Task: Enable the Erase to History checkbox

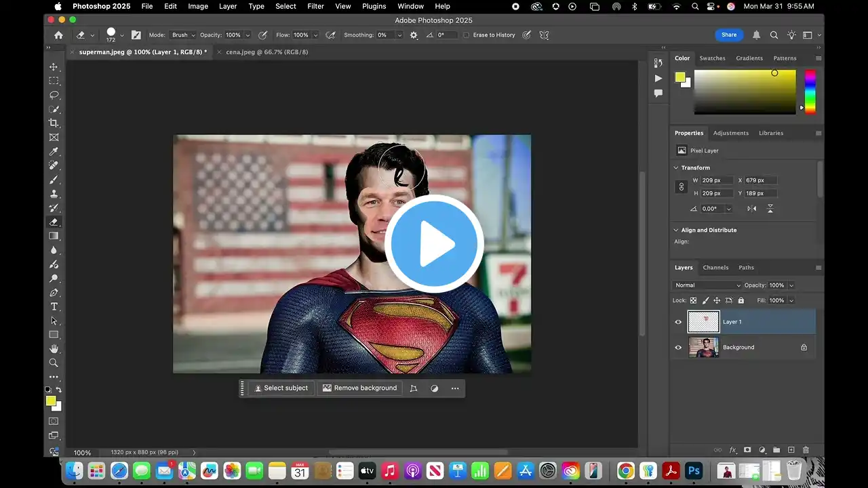Action: tap(467, 35)
